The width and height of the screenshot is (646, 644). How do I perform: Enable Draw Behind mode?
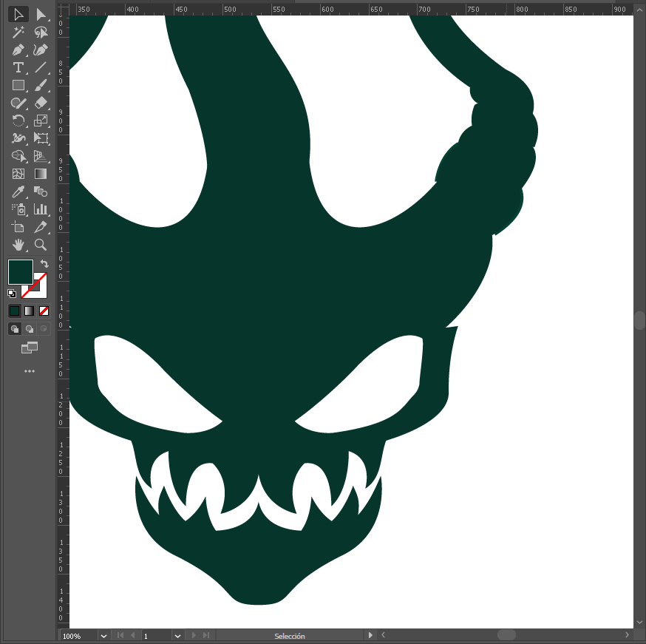click(30, 329)
